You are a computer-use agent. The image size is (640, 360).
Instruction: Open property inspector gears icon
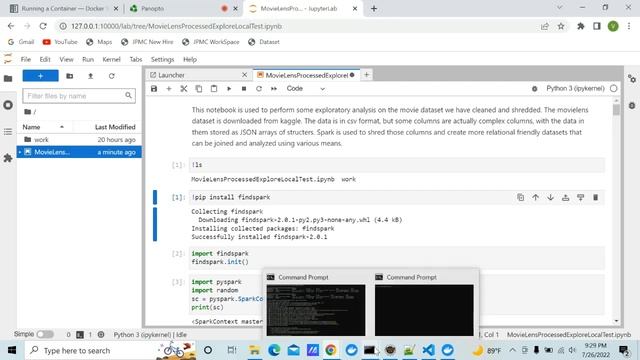(632, 79)
